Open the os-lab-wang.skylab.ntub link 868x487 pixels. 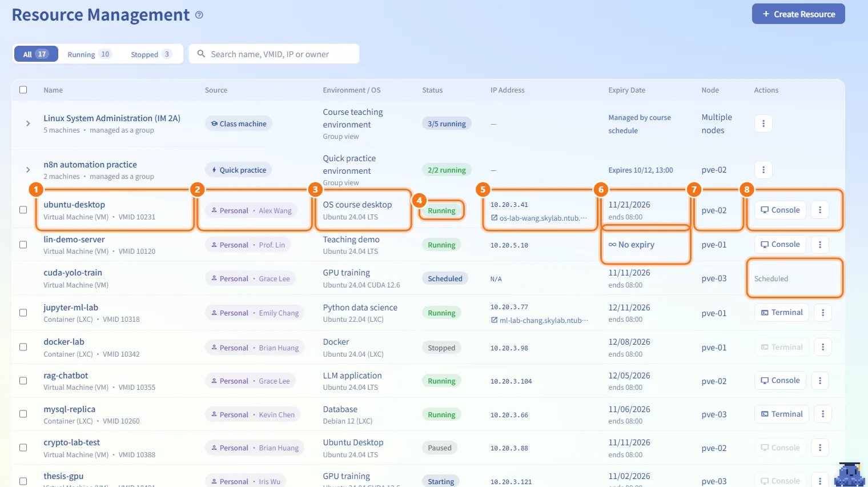[539, 218]
